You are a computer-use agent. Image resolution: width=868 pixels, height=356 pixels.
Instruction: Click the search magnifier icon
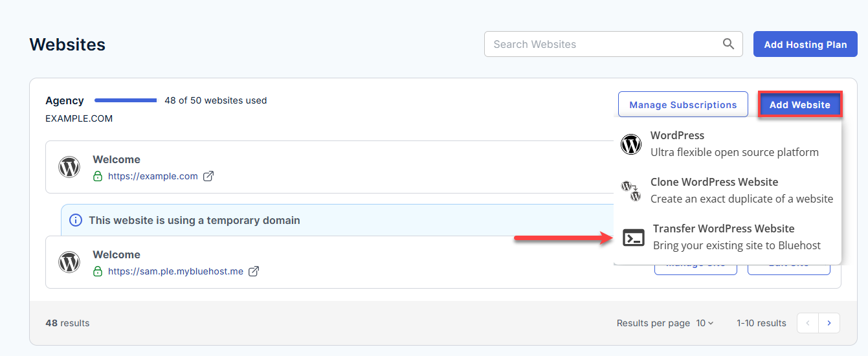click(728, 44)
